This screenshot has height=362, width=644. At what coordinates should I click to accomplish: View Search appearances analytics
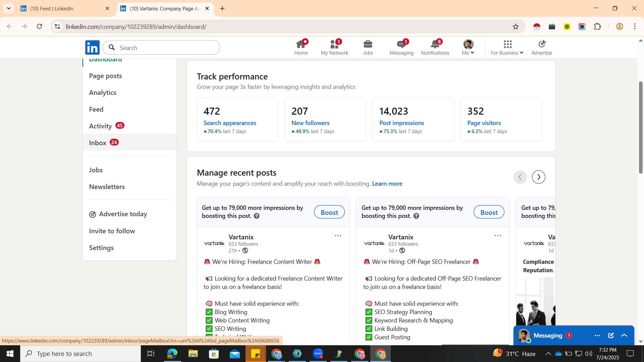(x=230, y=123)
